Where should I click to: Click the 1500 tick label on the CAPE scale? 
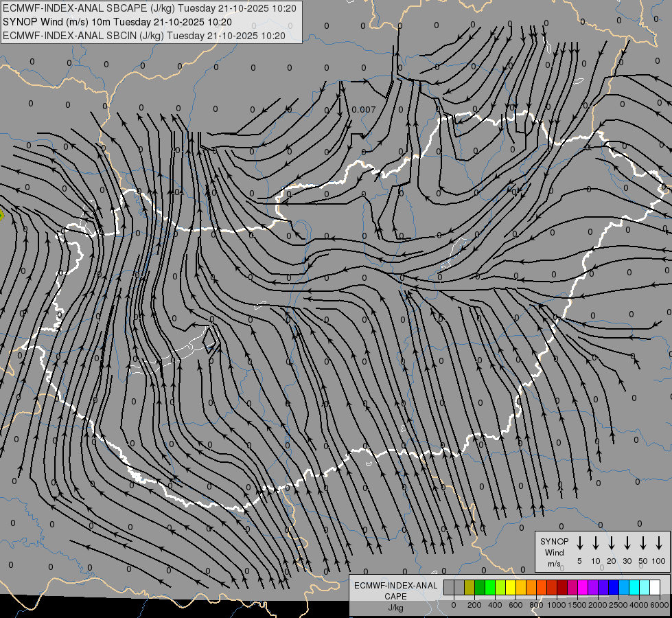coord(577,605)
